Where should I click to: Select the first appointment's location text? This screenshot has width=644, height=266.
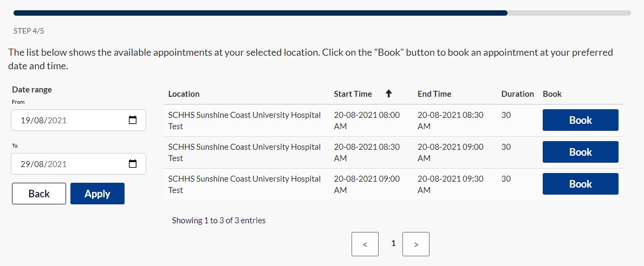[x=244, y=120]
